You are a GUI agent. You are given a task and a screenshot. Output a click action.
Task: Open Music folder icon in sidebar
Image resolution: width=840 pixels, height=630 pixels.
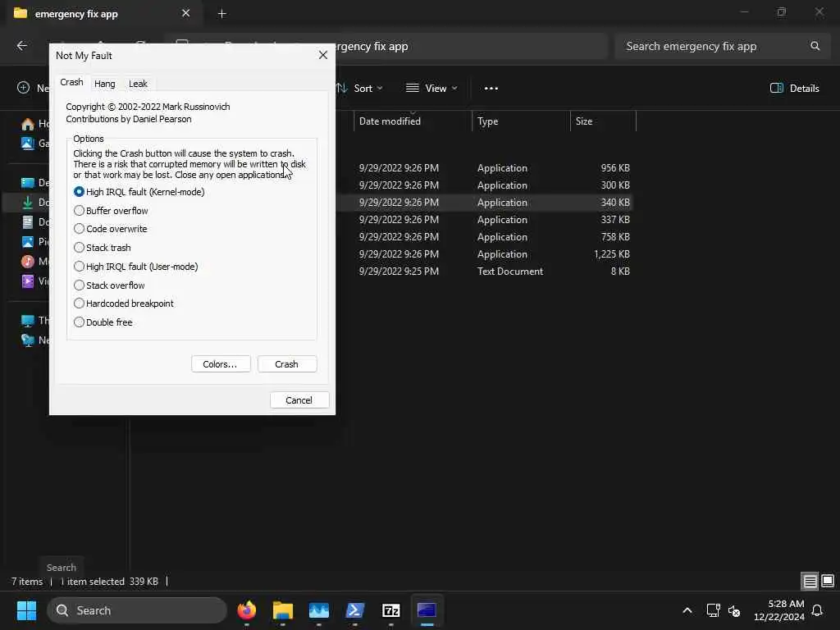[27, 262]
